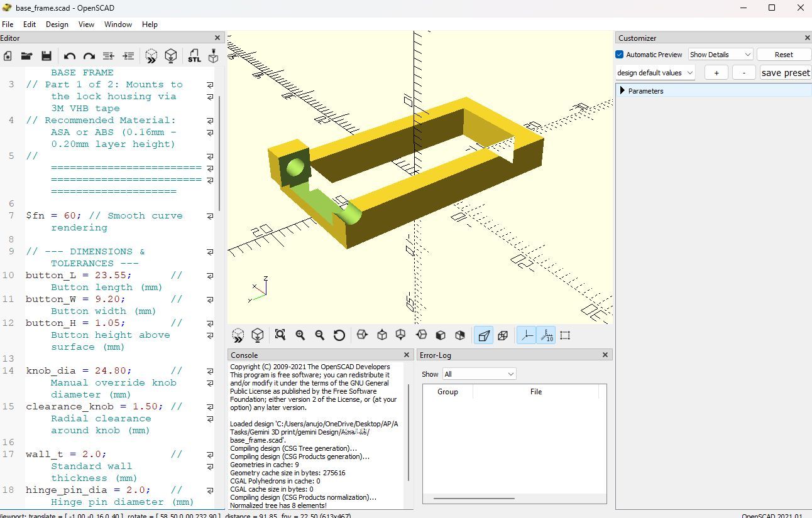
Task: Toggle Show Axes in the viewport toolbar
Action: [527, 335]
